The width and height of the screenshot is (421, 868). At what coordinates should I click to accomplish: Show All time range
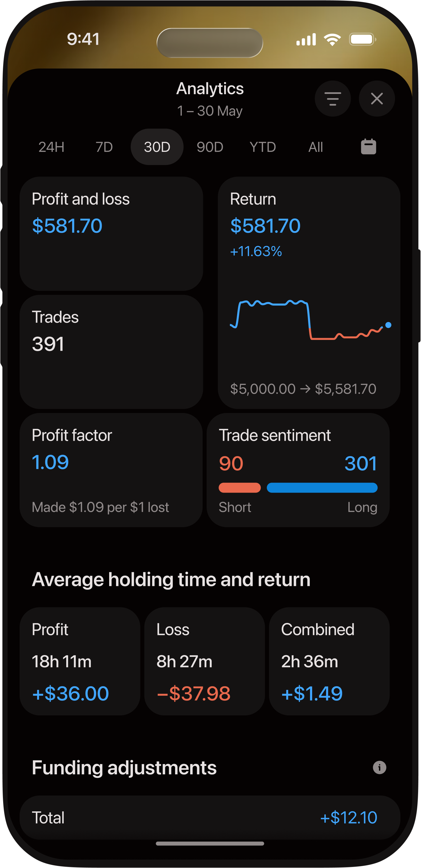[315, 147]
